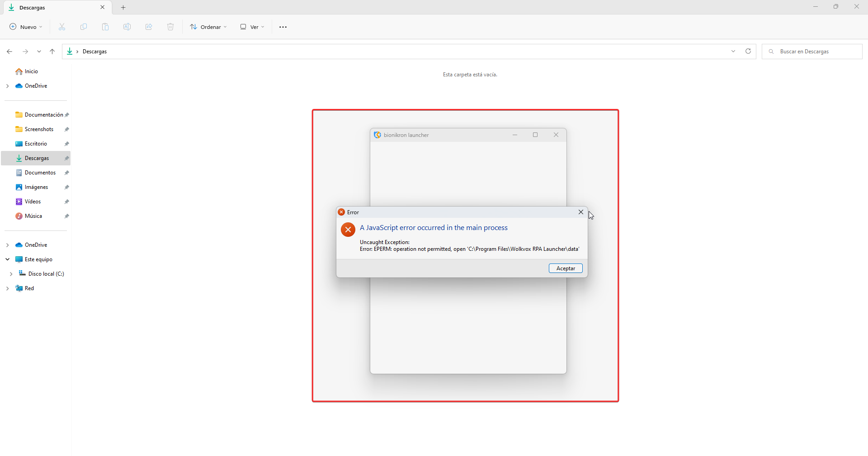Click the pin icon beside Música

coord(67,216)
